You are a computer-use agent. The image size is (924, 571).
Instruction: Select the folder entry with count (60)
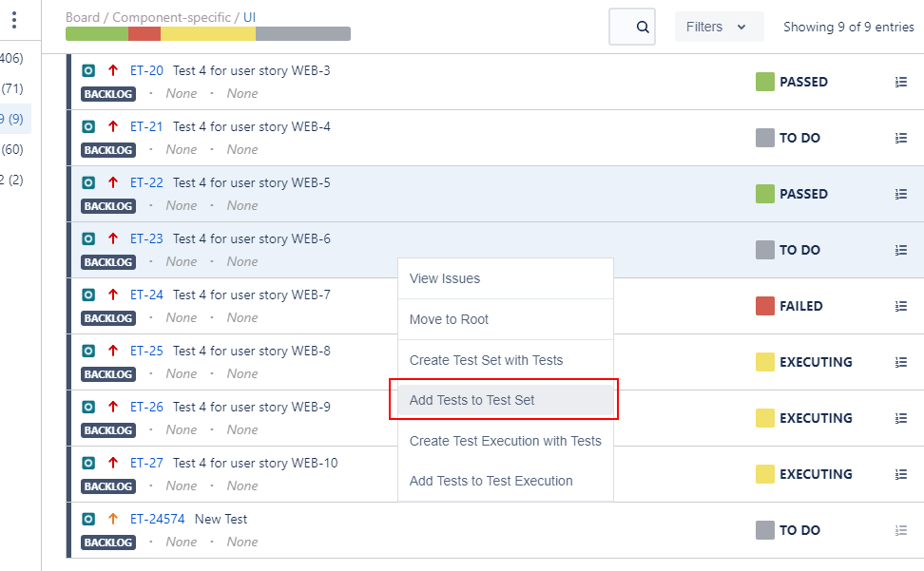(12, 149)
